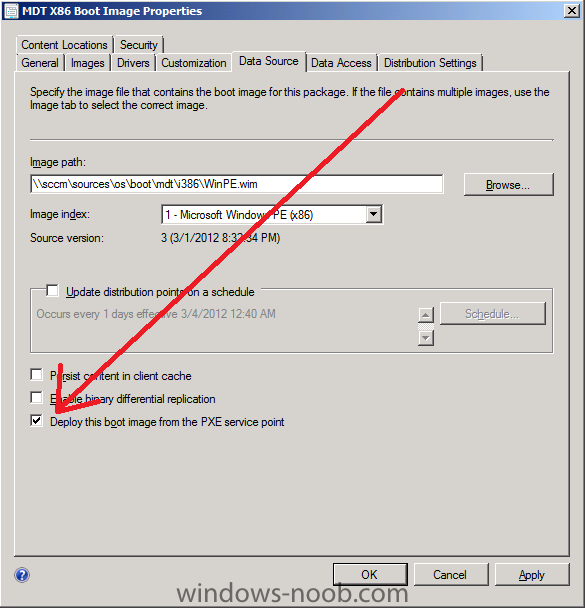
Task: Close the MDT X86 Boot Image Properties dialog
Action: click(572, 11)
